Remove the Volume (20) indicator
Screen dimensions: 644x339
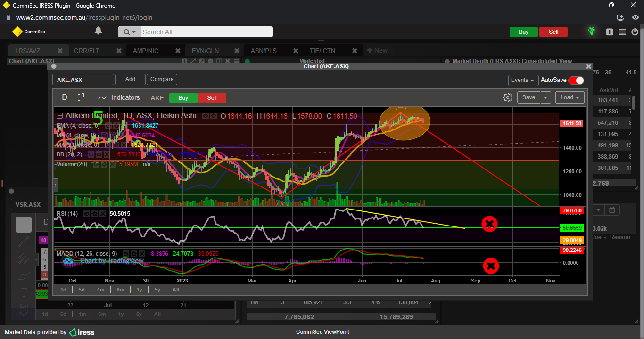112,164
